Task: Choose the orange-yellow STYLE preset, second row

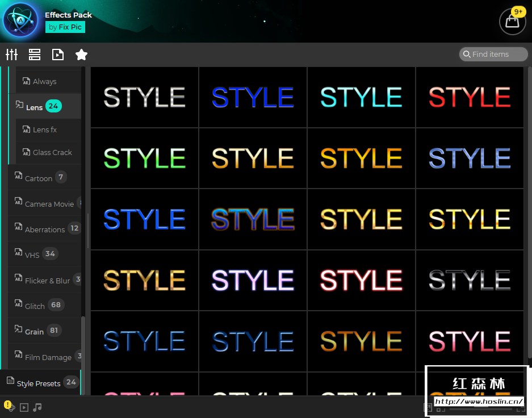Action: pyautogui.click(x=361, y=158)
